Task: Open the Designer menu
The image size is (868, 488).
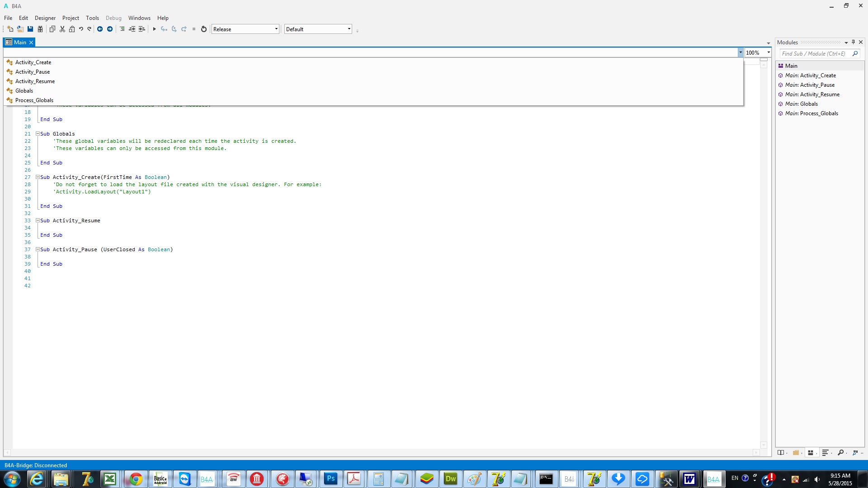Action: tap(45, 18)
